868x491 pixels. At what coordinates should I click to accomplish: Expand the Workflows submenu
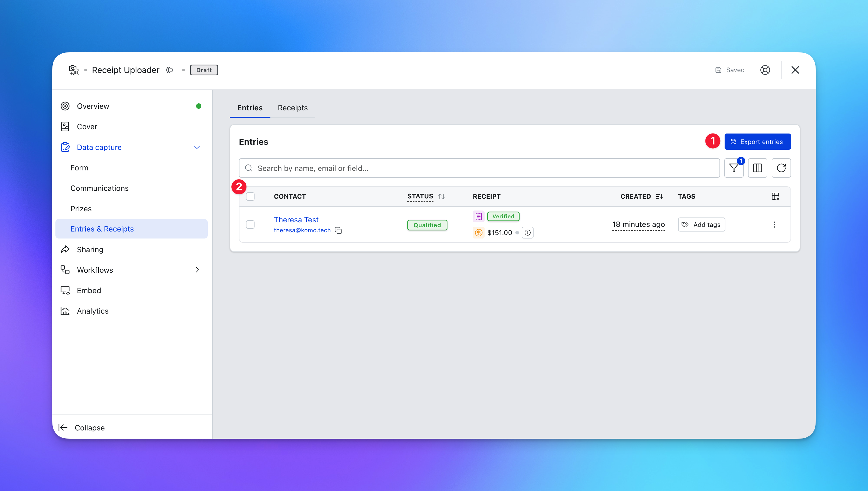click(197, 270)
